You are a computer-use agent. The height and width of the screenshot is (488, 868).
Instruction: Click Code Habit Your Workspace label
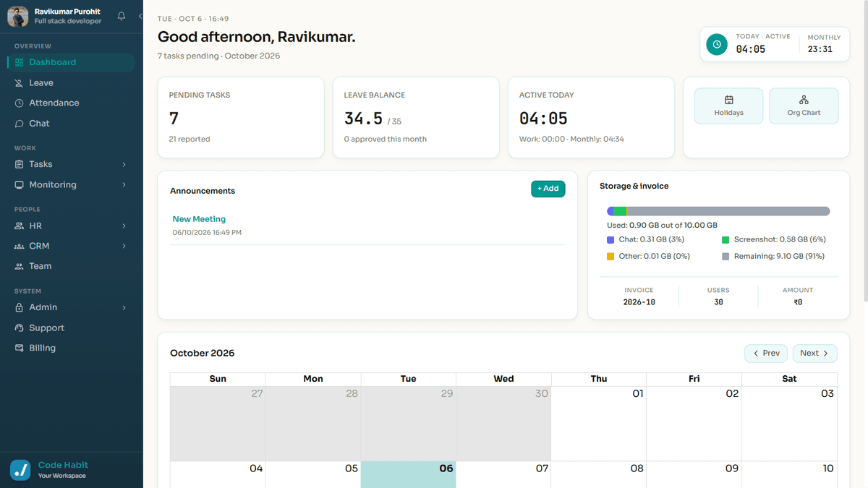[x=63, y=469]
